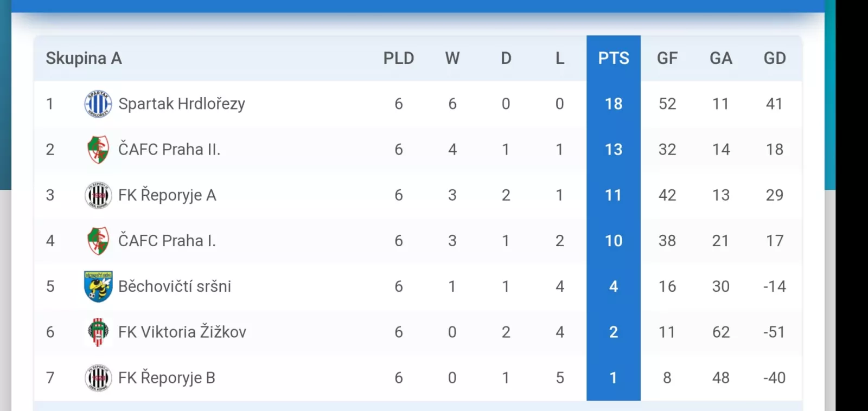Click the ČAFC Praha I. crest icon
The height and width of the screenshot is (411, 868).
pyautogui.click(x=98, y=241)
